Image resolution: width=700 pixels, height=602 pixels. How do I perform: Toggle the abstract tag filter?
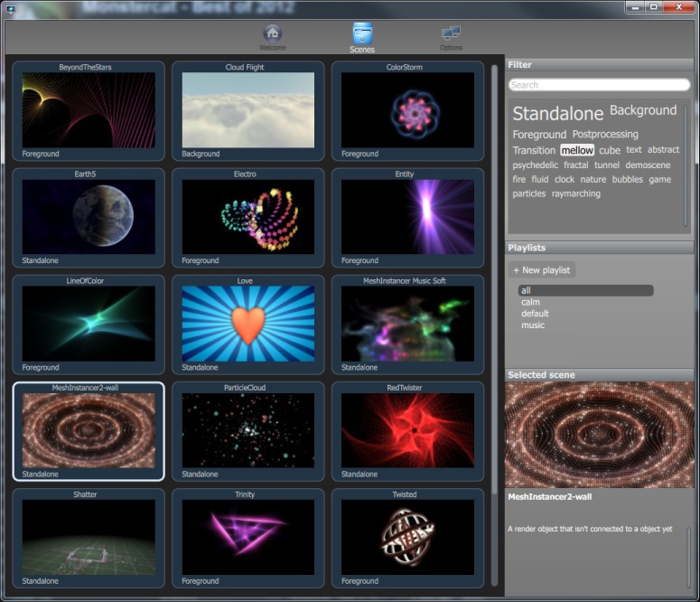pyautogui.click(x=663, y=150)
